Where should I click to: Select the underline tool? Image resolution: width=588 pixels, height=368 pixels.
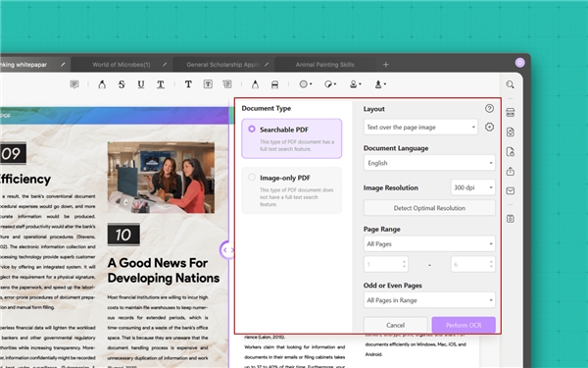point(141,84)
